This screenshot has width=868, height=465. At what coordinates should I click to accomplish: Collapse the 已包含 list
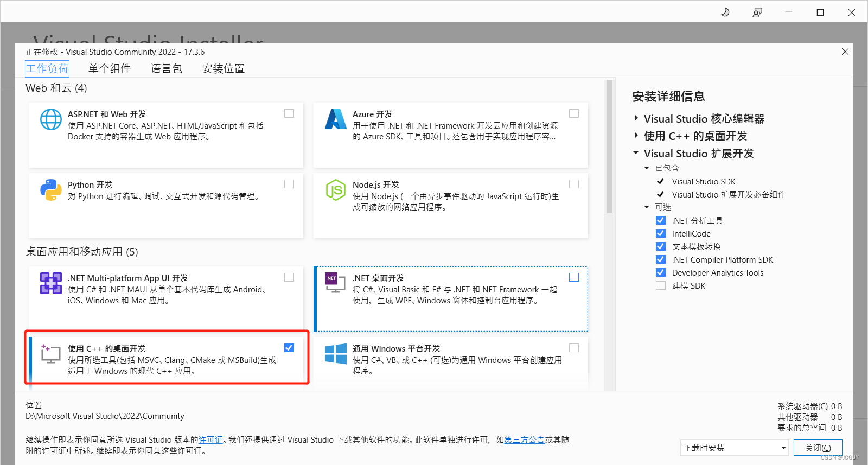(647, 168)
